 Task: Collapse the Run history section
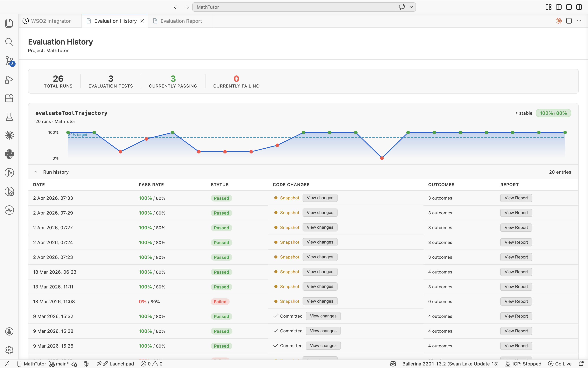point(36,172)
